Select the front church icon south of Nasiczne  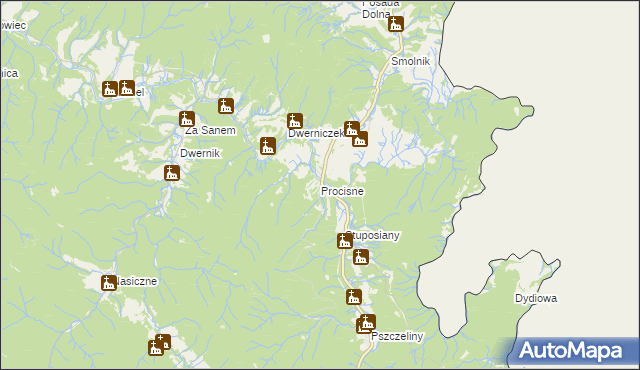coord(156,348)
